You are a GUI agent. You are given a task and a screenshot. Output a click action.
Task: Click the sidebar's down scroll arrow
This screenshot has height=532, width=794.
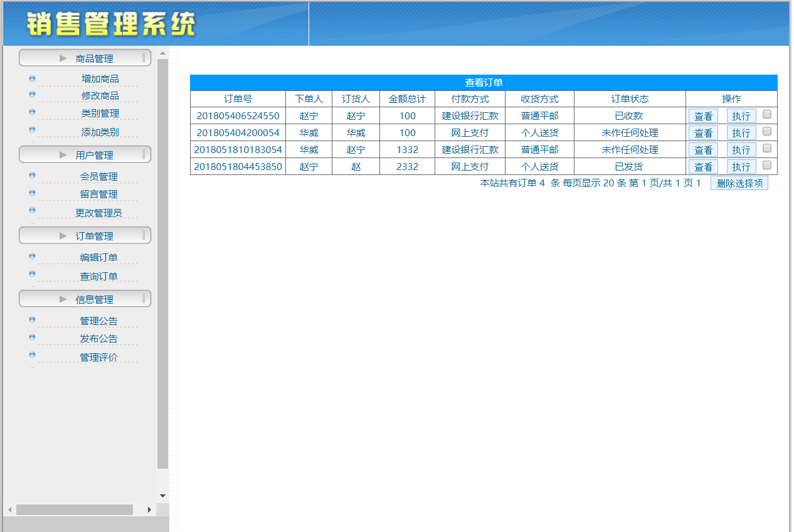162,496
